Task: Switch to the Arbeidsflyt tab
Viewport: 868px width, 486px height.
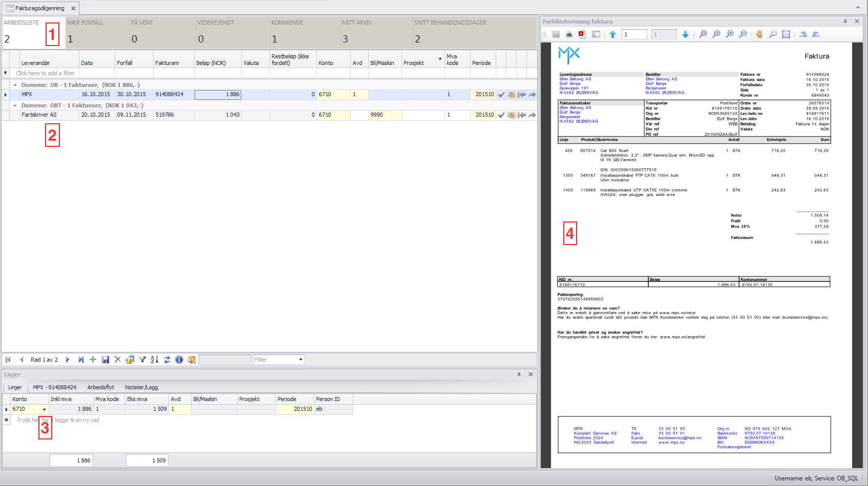Action: pyautogui.click(x=100, y=387)
